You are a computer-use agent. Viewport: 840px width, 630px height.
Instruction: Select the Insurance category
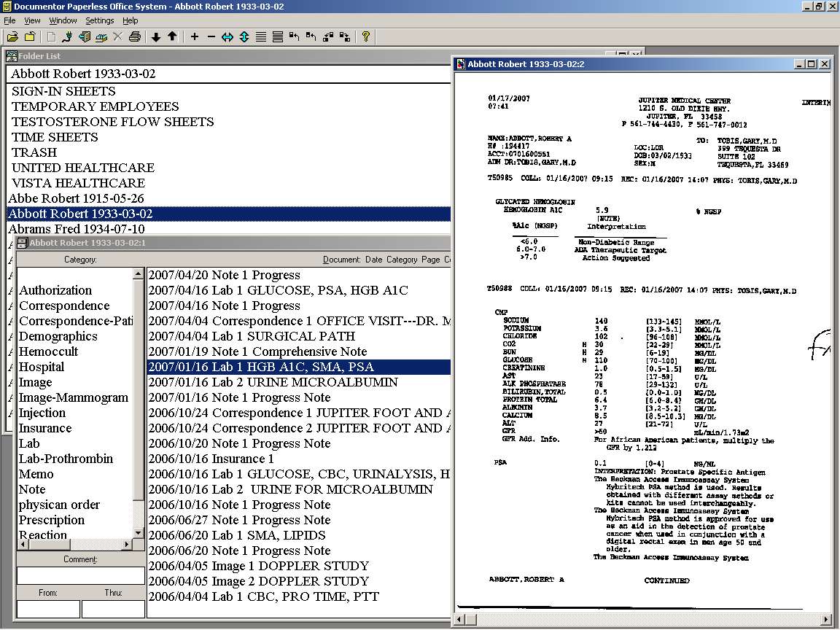45,428
